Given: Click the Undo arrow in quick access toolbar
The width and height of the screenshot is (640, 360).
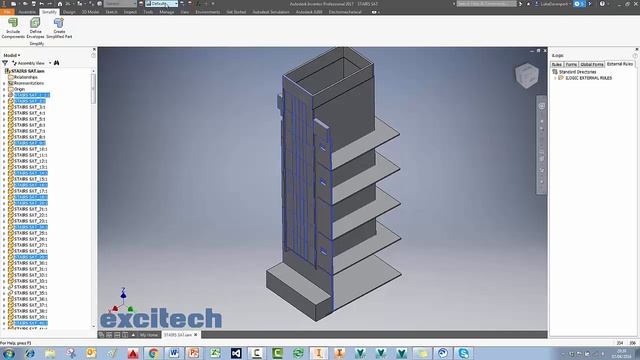Looking at the screenshot, I should [42, 4].
